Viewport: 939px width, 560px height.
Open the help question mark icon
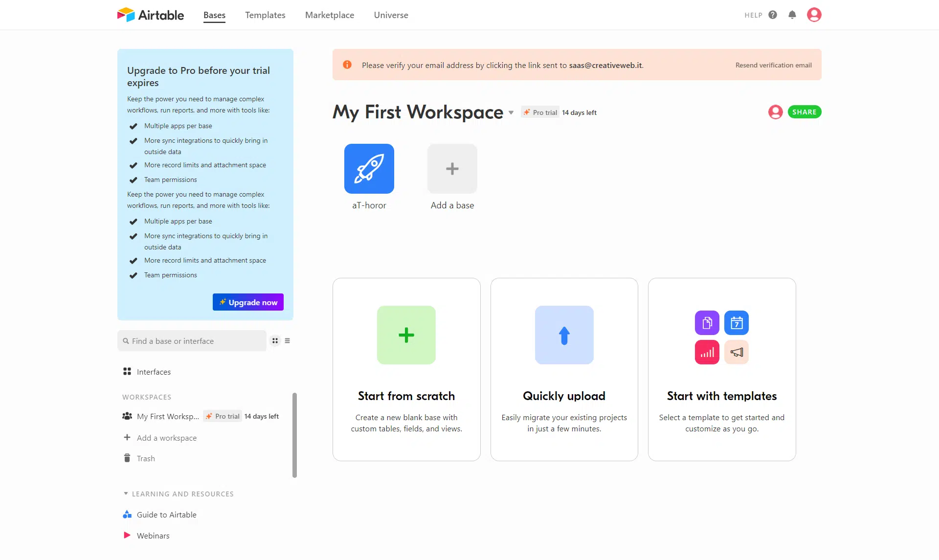pyautogui.click(x=773, y=15)
